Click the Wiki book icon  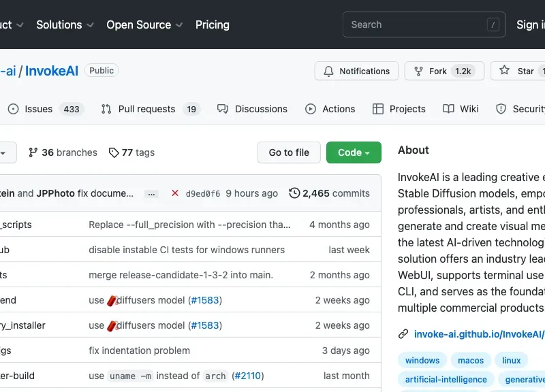point(448,109)
